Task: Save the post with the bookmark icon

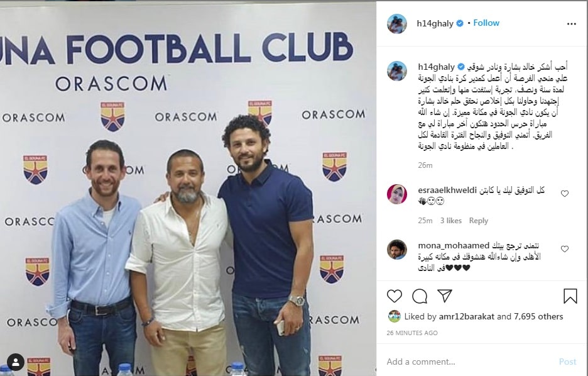Action: click(x=570, y=296)
